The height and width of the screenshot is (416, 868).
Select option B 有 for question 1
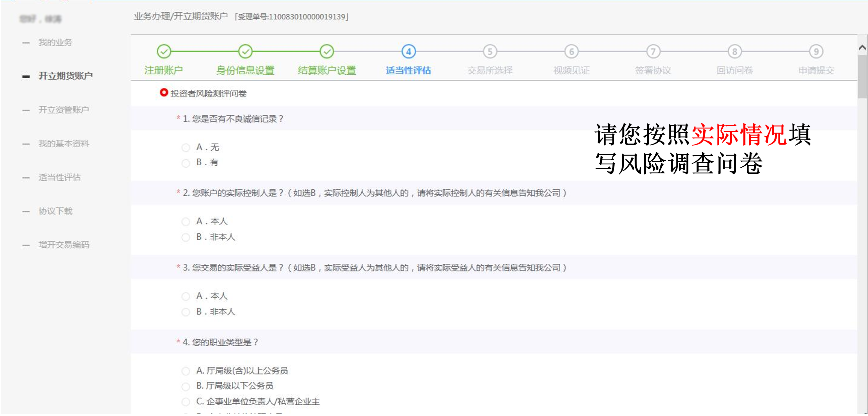[186, 163]
